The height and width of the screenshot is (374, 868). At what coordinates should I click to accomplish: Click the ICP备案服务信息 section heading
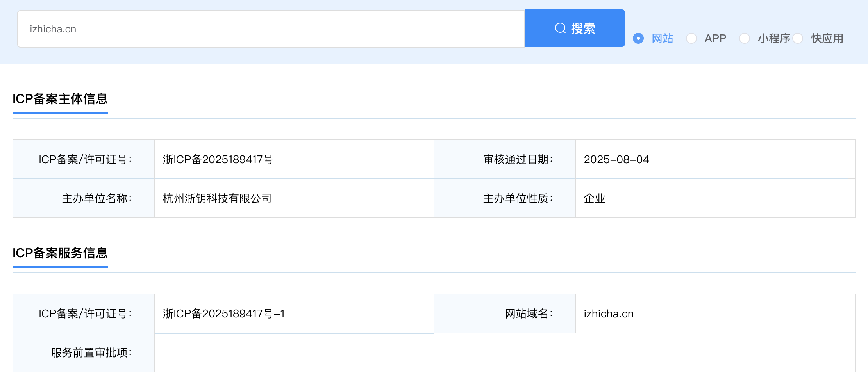(60, 253)
